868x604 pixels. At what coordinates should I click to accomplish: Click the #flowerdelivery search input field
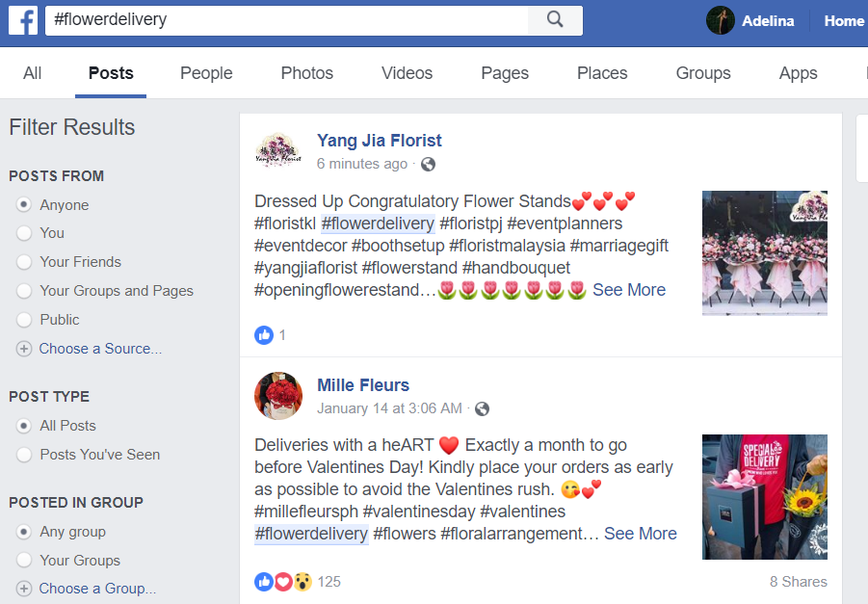coord(286,20)
